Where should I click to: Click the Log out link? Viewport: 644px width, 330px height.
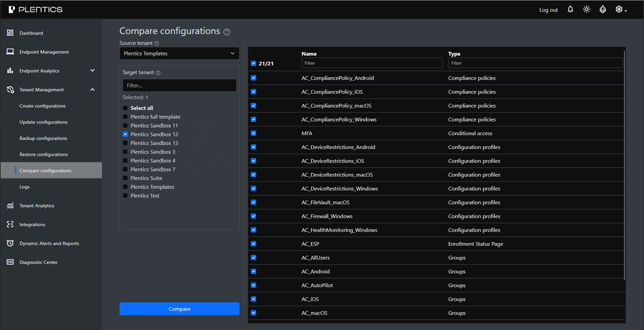point(548,10)
